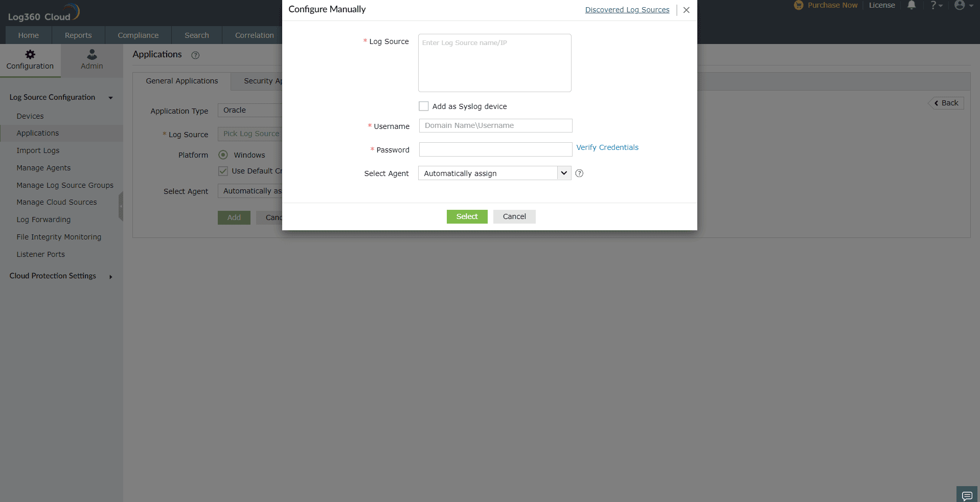Click the help icon beside Select Agent

pyautogui.click(x=579, y=173)
